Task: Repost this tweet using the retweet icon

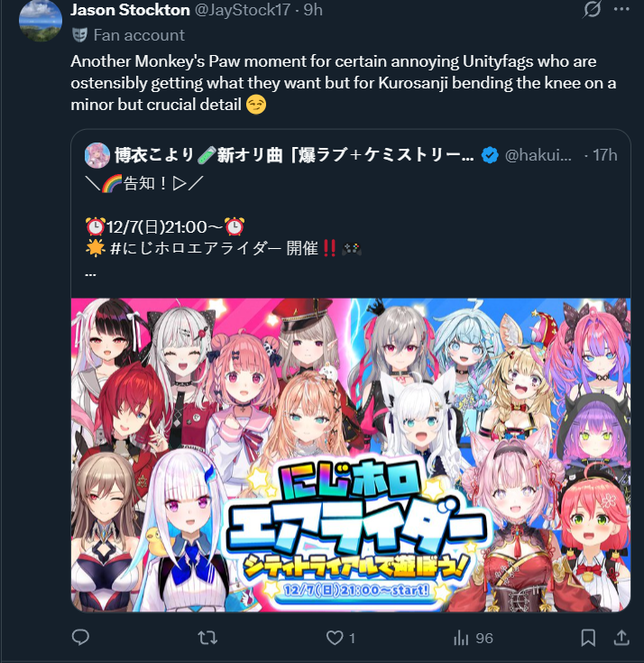Action: point(207,638)
